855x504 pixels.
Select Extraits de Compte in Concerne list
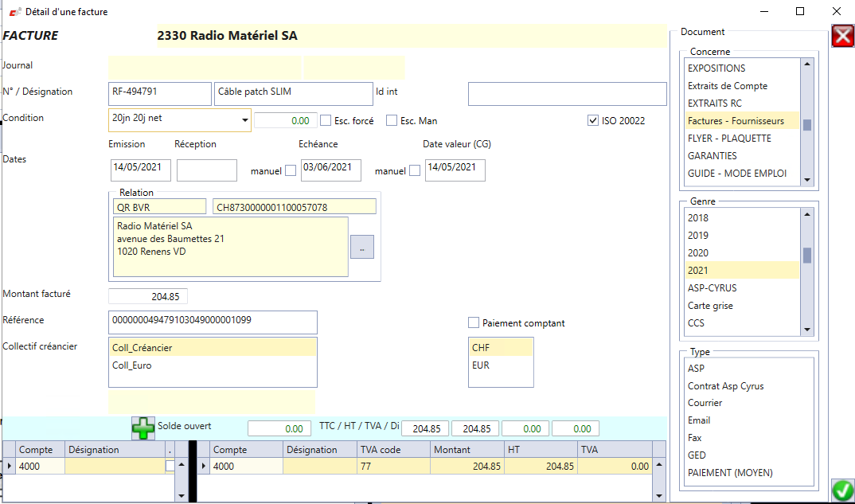point(742,86)
